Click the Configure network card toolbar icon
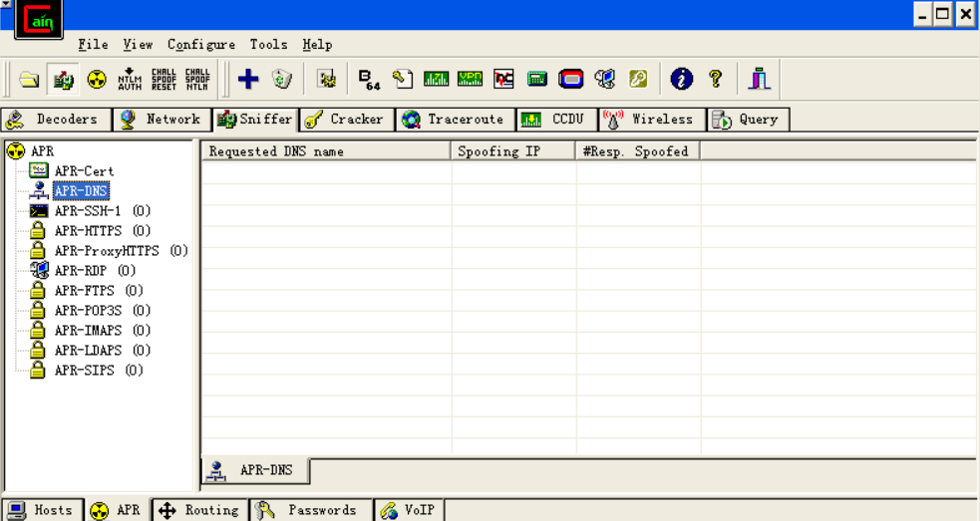 click(327, 79)
